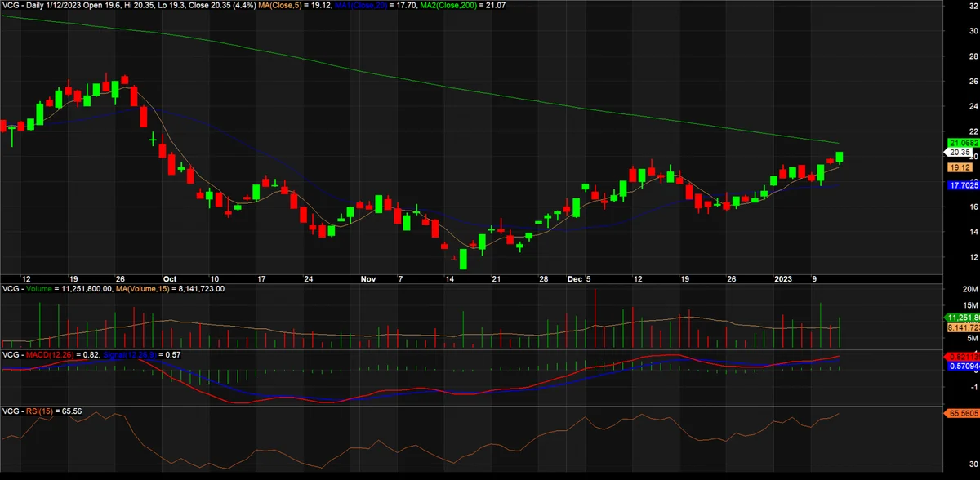Click the "20M" volume axis label

970,289
